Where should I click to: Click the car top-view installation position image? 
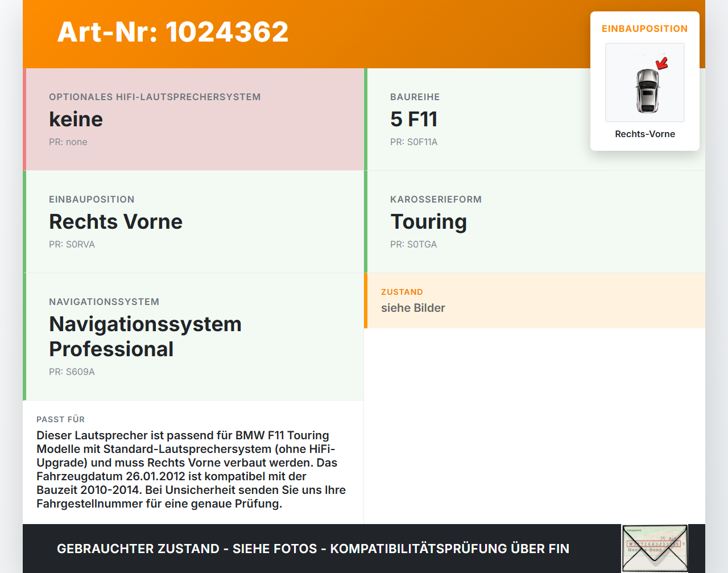tap(645, 83)
